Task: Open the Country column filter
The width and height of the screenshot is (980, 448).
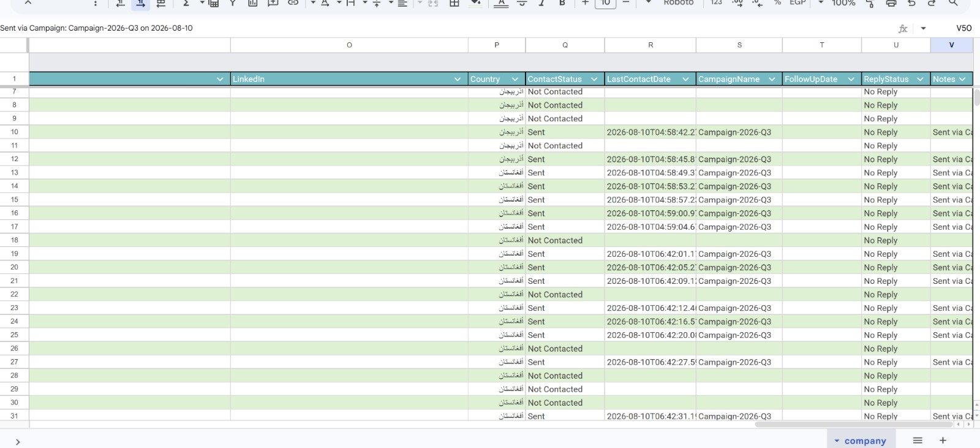Action: [x=515, y=79]
